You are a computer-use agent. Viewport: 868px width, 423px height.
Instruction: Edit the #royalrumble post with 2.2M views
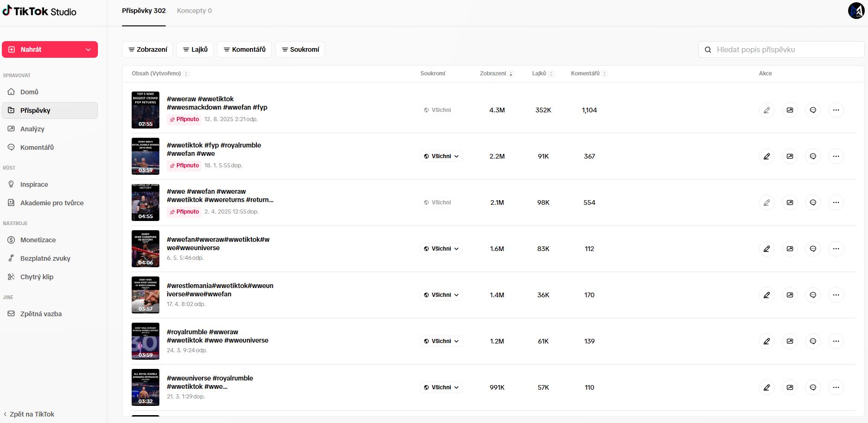coord(767,156)
